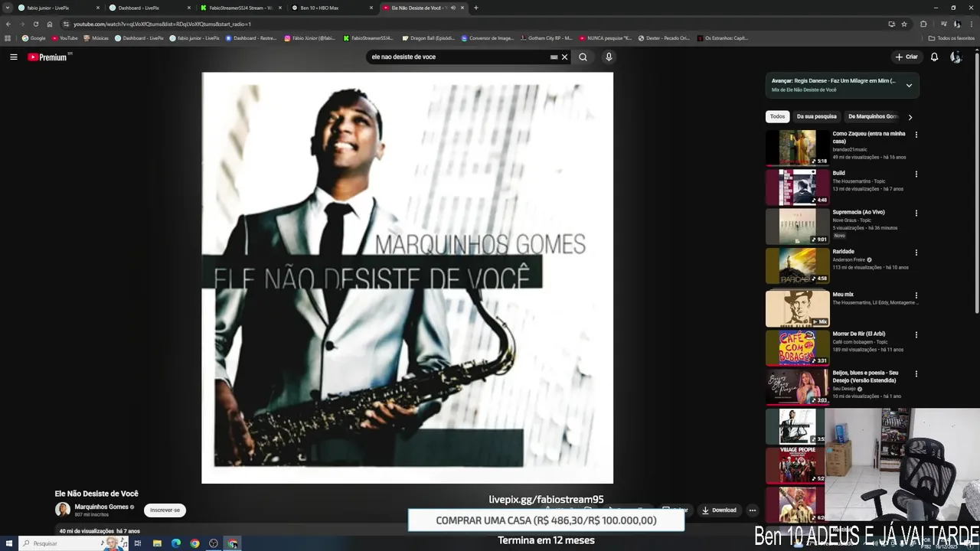980x551 pixels.
Task: Click Inscrever-se subscribe button
Action: click(165, 510)
